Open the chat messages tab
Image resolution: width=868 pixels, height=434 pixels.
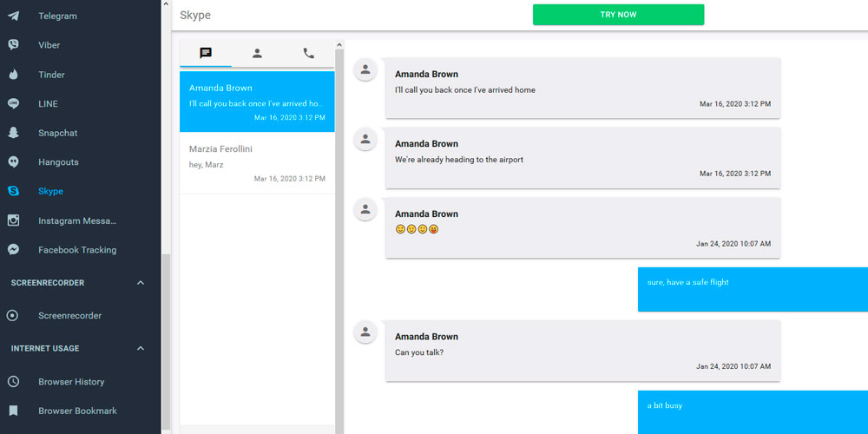(x=206, y=53)
